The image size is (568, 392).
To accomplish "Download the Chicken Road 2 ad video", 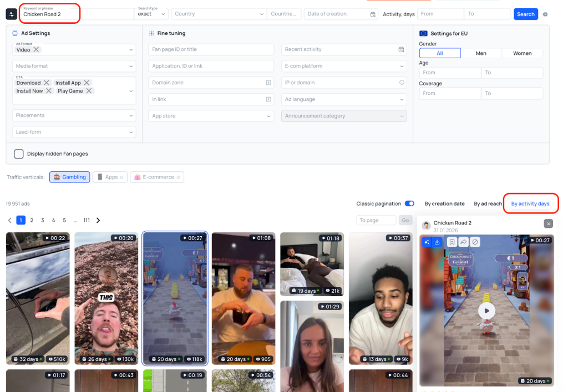I will [x=437, y=242].
